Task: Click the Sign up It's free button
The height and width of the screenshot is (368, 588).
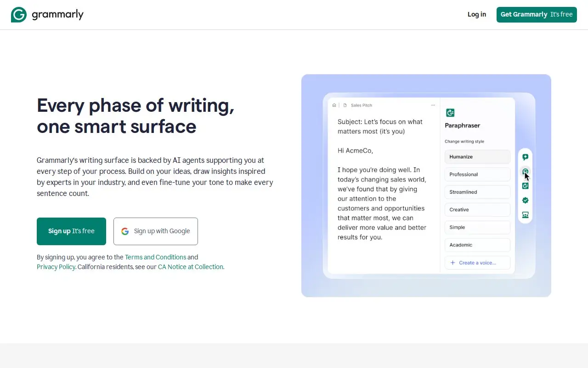Action: tap(71, 231)
